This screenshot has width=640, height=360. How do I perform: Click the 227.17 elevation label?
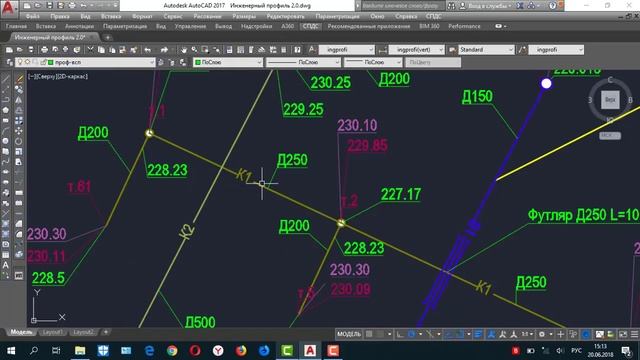400,194
